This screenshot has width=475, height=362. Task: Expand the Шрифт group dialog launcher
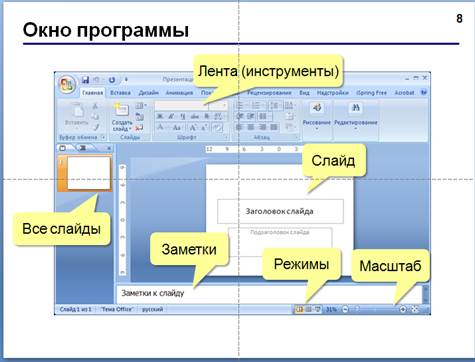click(226, 137)
